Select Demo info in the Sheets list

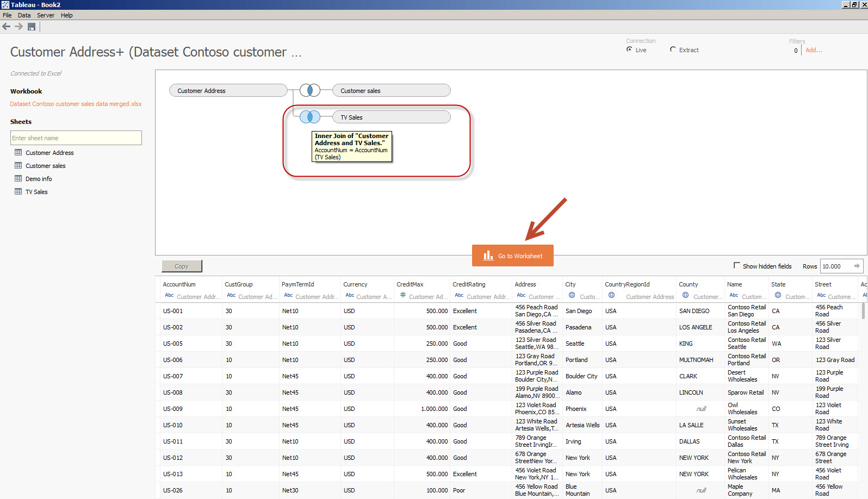[x=39, y=179]
